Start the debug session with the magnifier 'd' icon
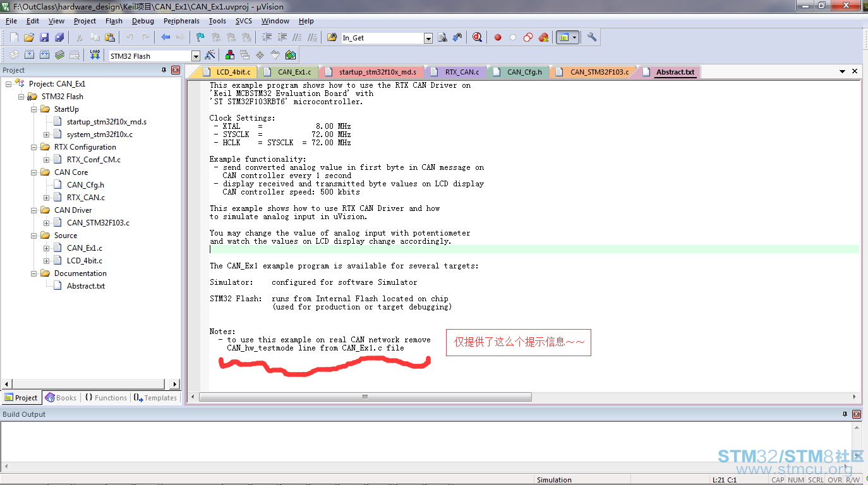868x485 pixels. [x=477, y=37]
